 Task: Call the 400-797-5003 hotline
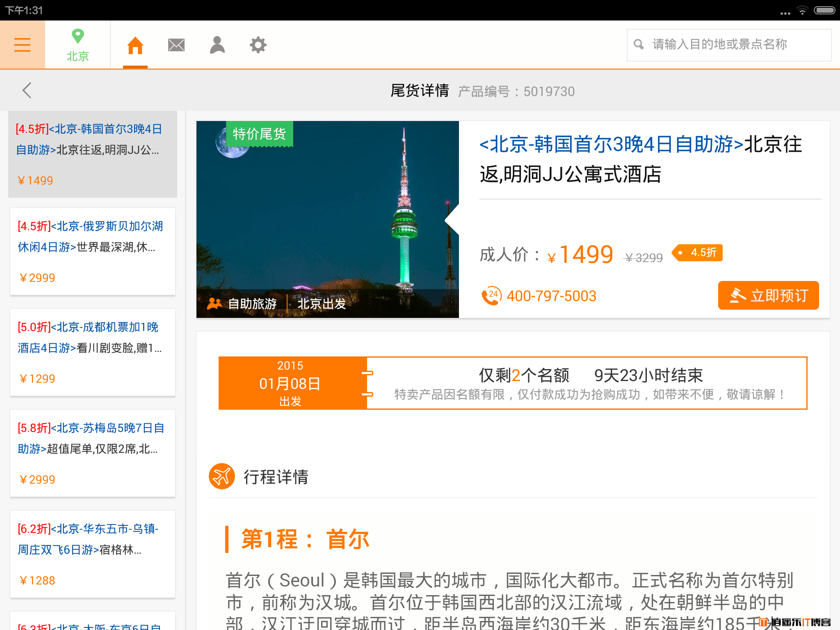(551, 296)
